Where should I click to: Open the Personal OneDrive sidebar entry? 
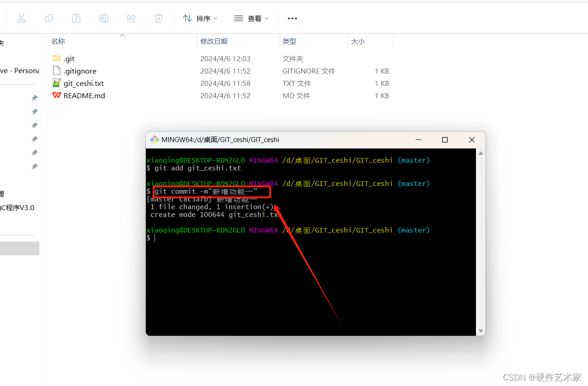[x=20, y=70]
